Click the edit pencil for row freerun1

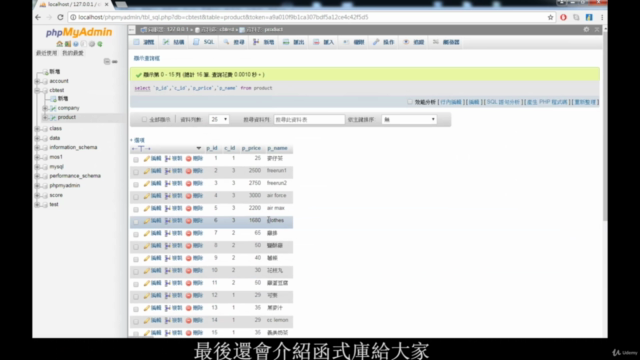point(147,171)
